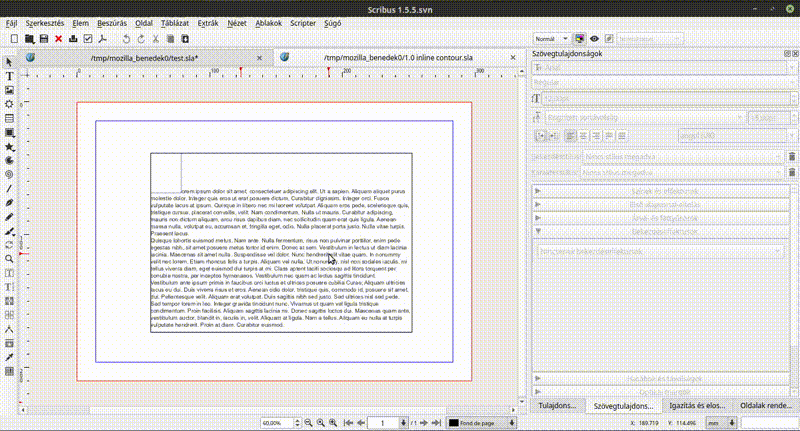Viewport: 800px width, 431px height.
Task: Toggle the color management icon
Action: point(579,38)
